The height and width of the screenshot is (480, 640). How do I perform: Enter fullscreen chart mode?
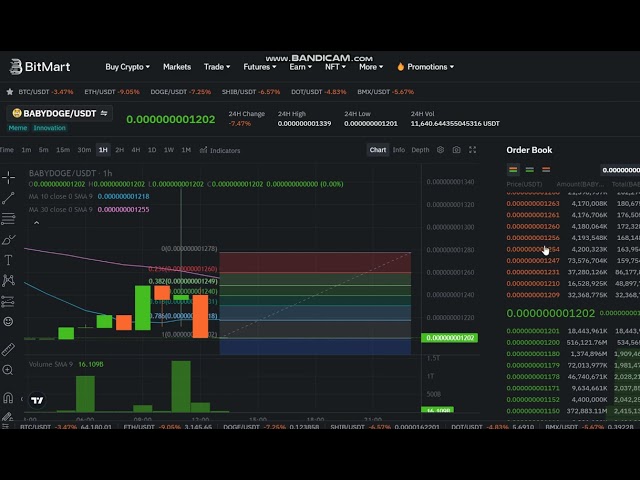click(473, 150)
